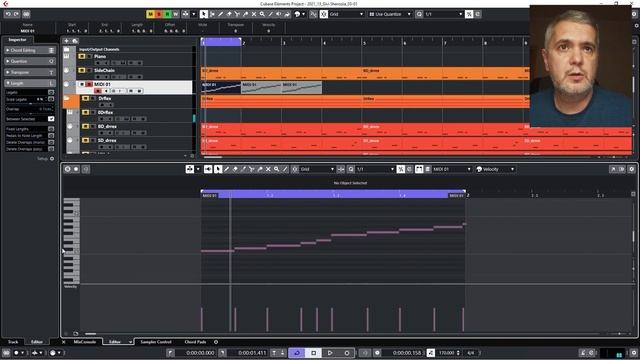The width and height of the screenshot is (640, 360).
Task: Select the Play speaker tool in main toolbar
Action: (278, 14)
